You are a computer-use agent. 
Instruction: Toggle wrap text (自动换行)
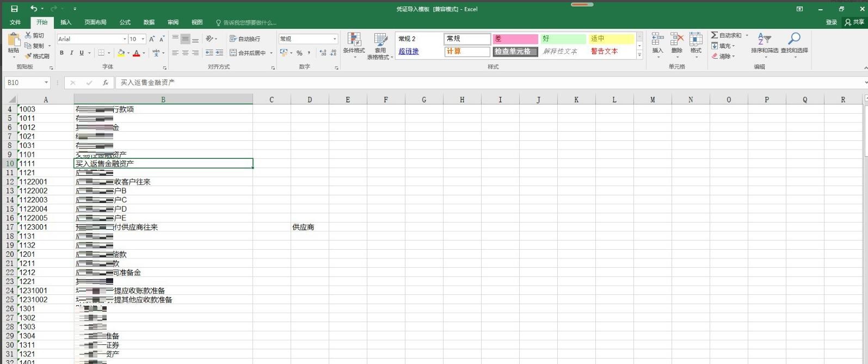pos(245,39)
